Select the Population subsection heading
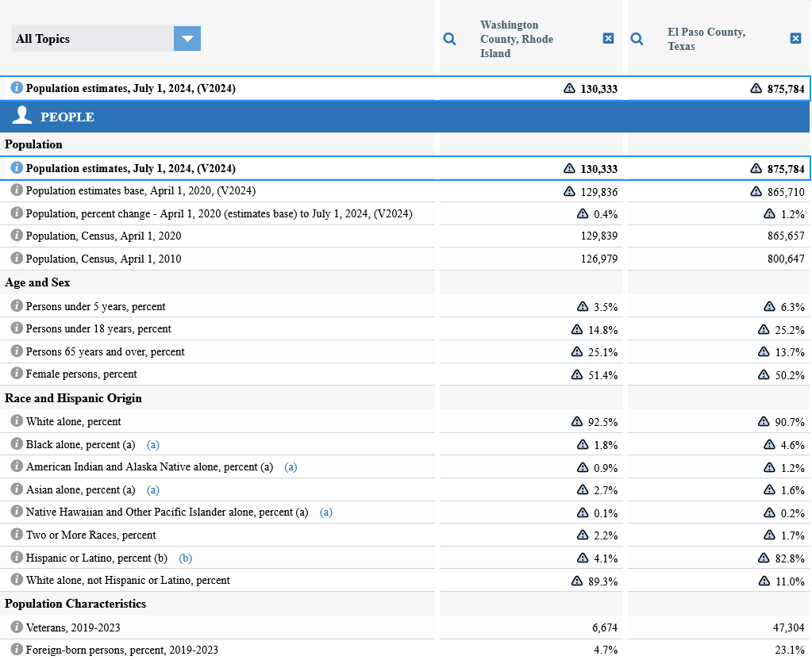Viewport: 812px width, 660px height. click(33, 144)
